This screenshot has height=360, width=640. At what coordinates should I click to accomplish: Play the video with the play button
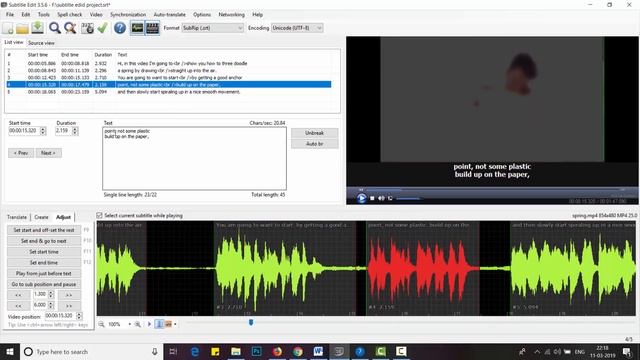pyautogui.click(x=361, y=198)
